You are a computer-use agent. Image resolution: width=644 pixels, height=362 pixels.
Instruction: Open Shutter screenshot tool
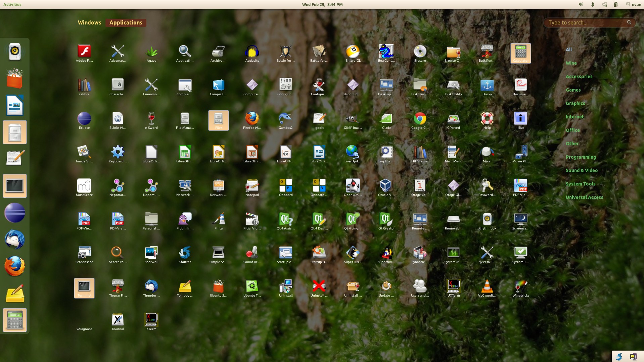click(185, 255)
